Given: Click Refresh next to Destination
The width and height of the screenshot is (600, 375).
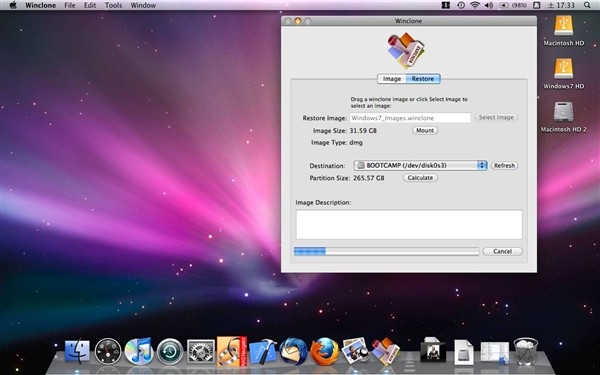Looking at the screenshot, I should click(x=504, y=166).
